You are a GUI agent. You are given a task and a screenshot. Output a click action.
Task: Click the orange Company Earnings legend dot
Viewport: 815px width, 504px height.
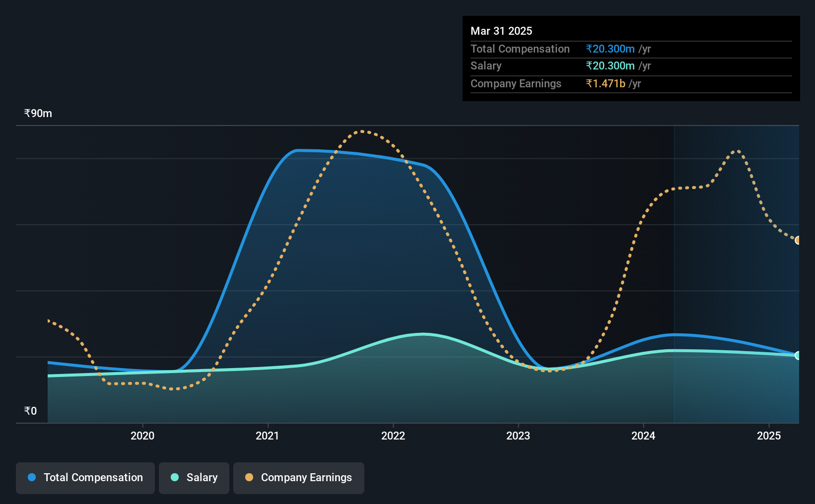(249, 477)
